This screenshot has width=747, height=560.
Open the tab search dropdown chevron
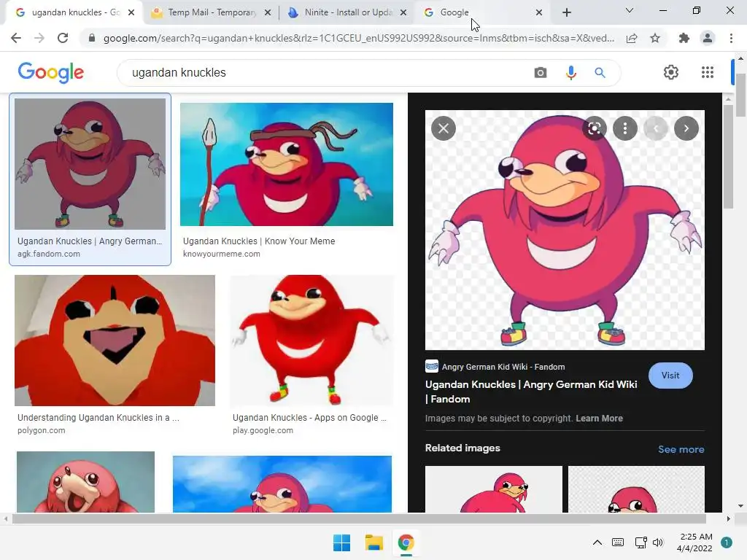[x=630, y=10]
